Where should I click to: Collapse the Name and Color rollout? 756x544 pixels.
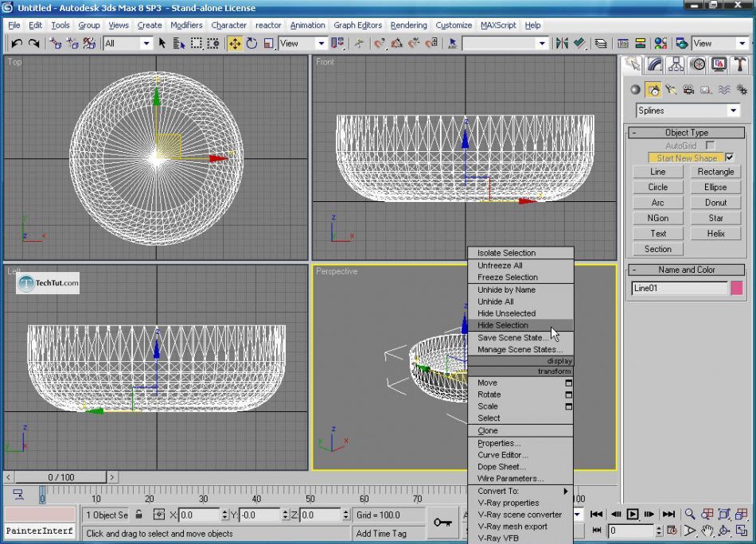pos(687,270)
